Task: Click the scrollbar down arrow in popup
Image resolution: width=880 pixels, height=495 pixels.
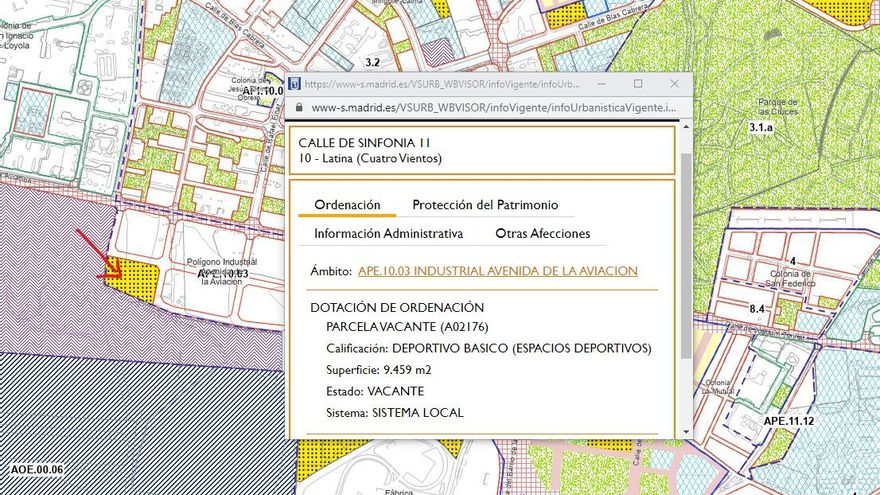Action: pyautogui.click(x=686, y=432)
